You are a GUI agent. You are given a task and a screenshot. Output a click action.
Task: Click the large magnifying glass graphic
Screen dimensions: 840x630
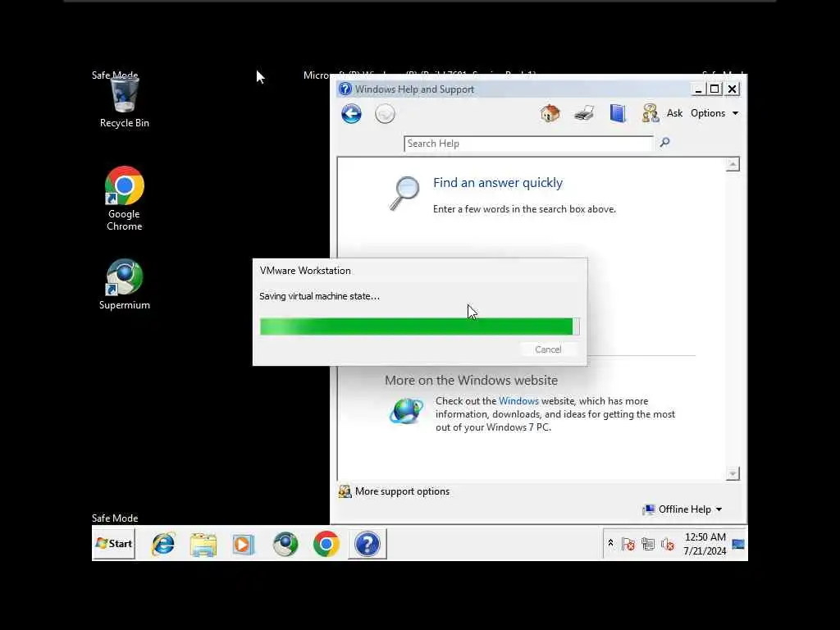(404, 194)
